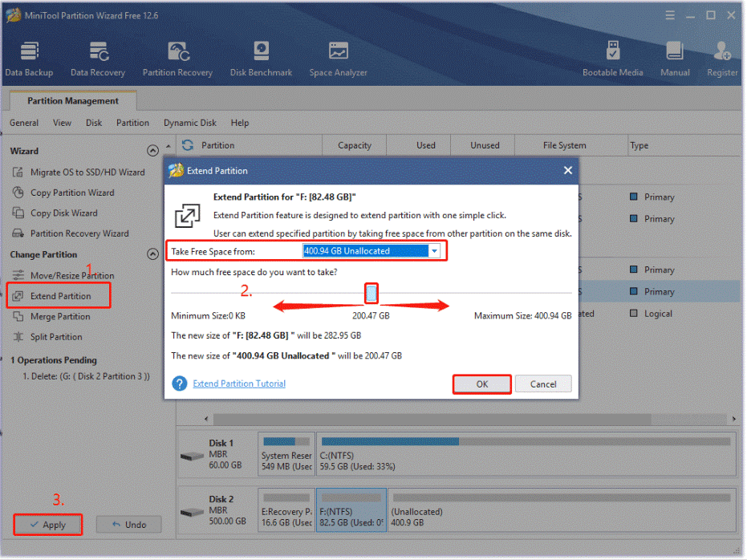Open the Extend Partition Tutorial link
The width and height of the screenshot is (747, 560).
(239, 383)
